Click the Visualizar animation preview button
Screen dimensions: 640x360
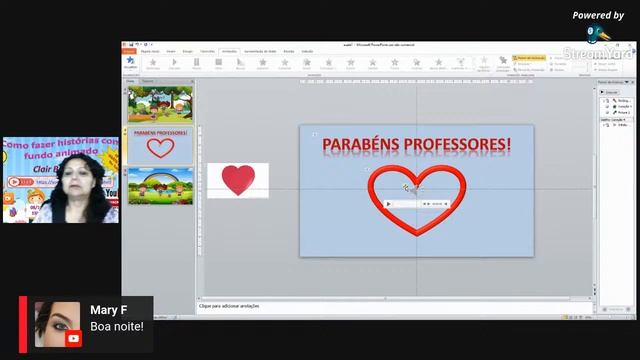point(130,63)
